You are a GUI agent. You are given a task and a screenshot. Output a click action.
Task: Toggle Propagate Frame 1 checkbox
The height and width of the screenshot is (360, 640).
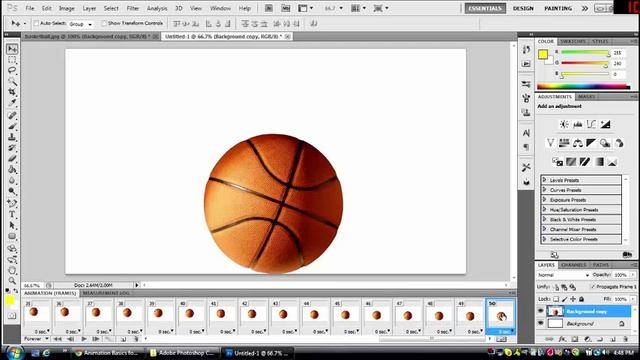point(593,287)
